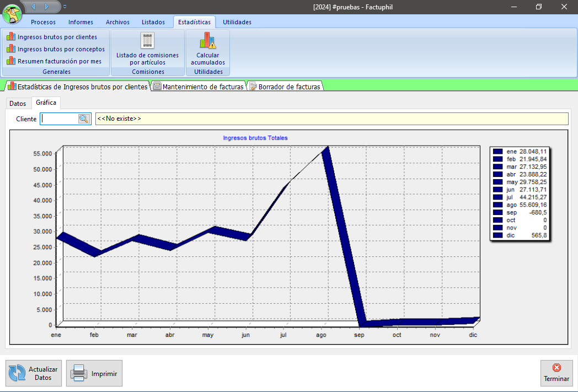Click the ene legend color swatch
Viewport: 578px width, 392px height.
click(x=498, y=152)
